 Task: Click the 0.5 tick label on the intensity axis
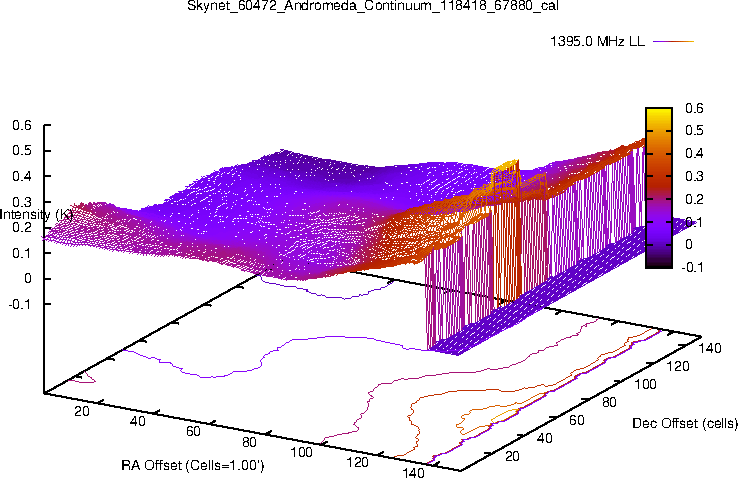click(22, 151)
